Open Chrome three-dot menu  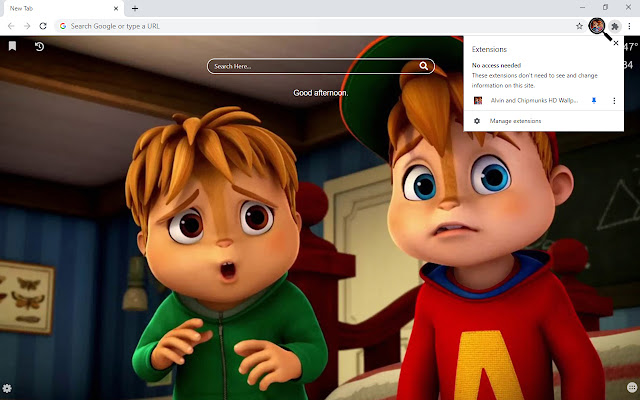(629, 26)
